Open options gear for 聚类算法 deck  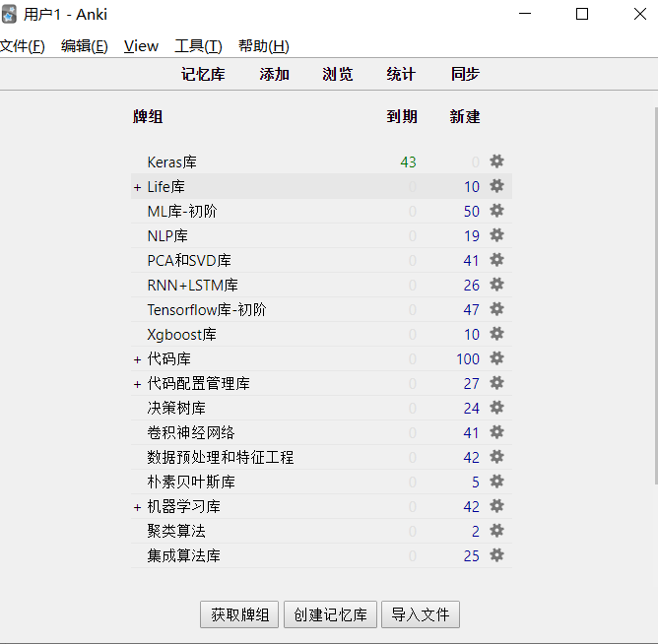(x=496, y=531)
